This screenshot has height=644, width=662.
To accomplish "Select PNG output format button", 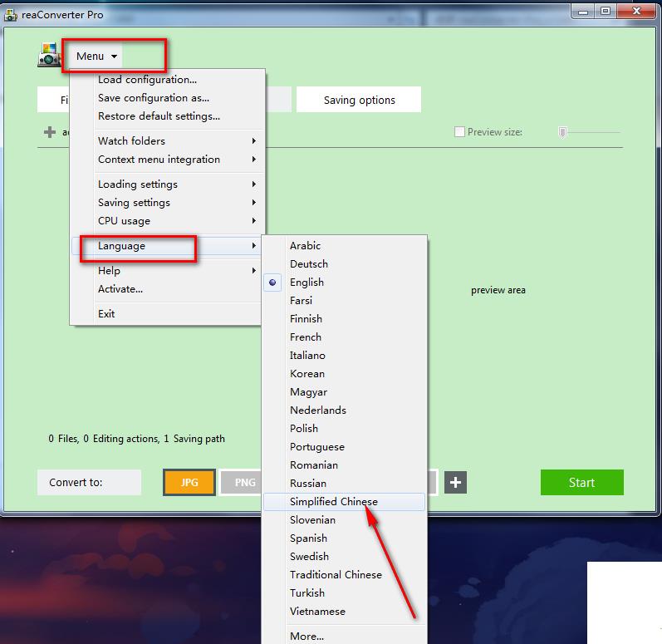I will tap(243, 482).
